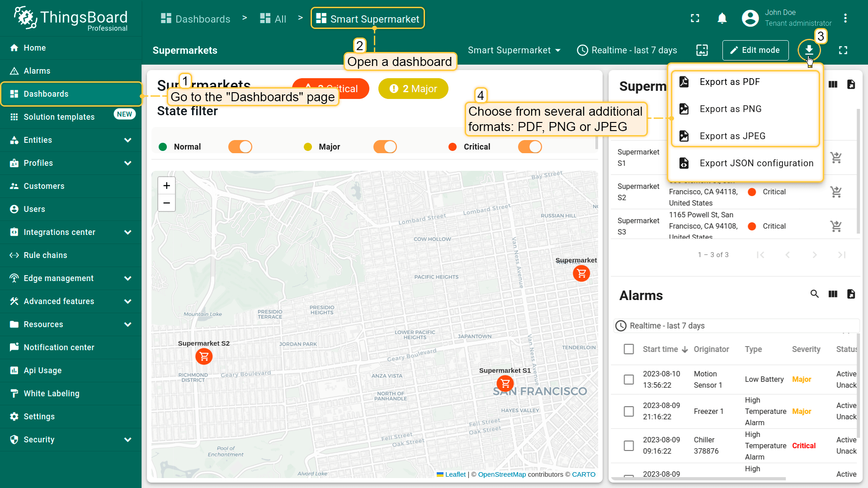Open the Smart Supermarket state dropdown
868x488 pixels.
coord(514,50)
